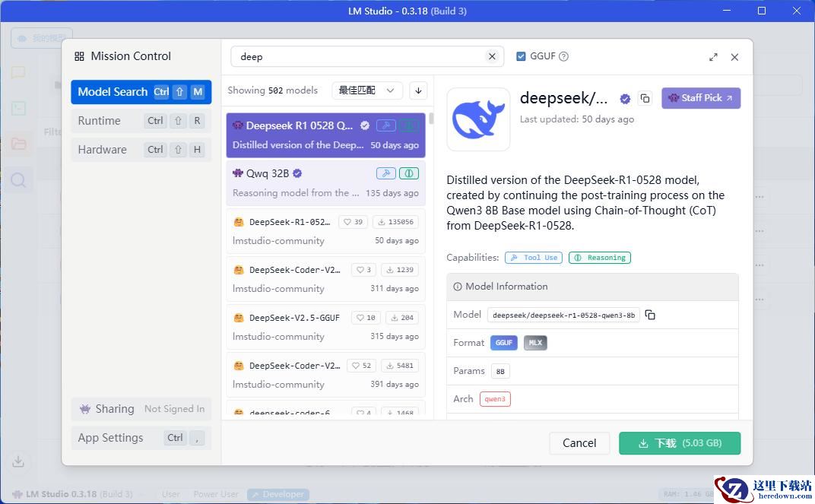Switch to Power User mode in status bar
Image resolution: width=815 pixels, height=504 pixels.
(216, 494)
